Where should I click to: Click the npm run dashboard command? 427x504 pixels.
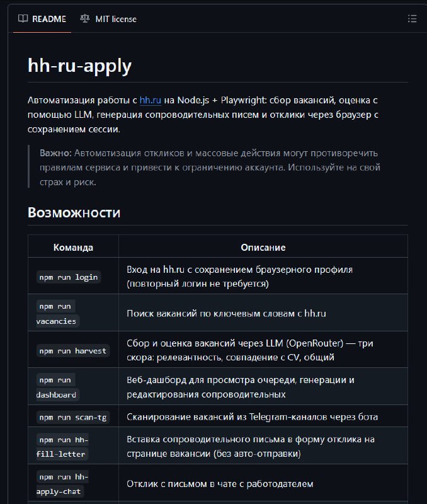click(x=57, y=387)
